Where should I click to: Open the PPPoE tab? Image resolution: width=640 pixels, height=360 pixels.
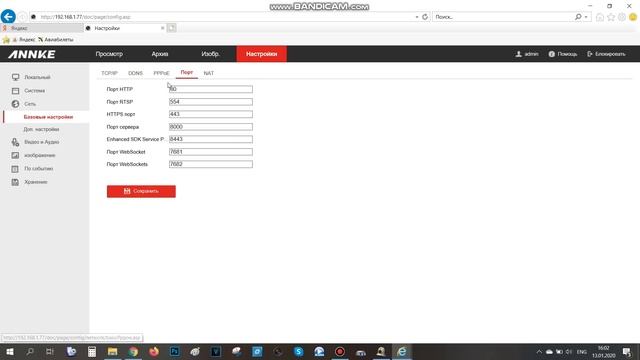click(161, 73)
